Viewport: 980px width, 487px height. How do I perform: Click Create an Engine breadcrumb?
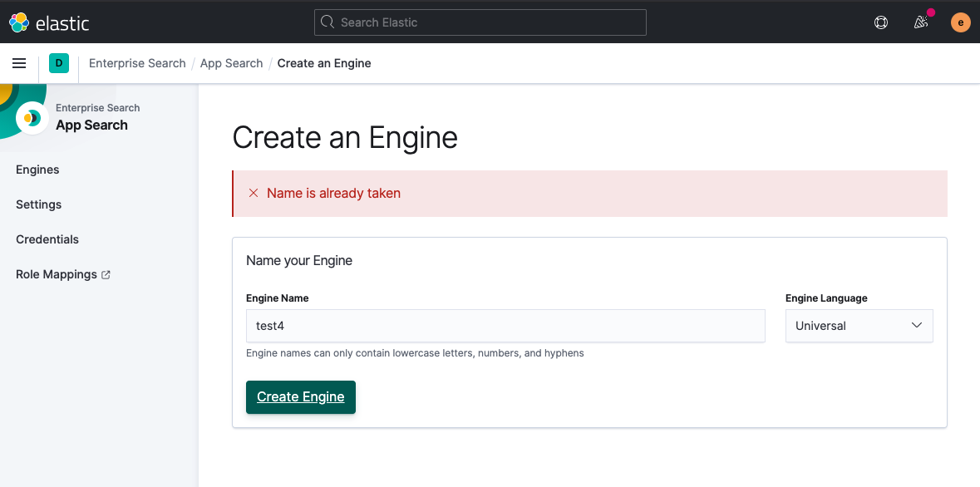click(323, 63)
